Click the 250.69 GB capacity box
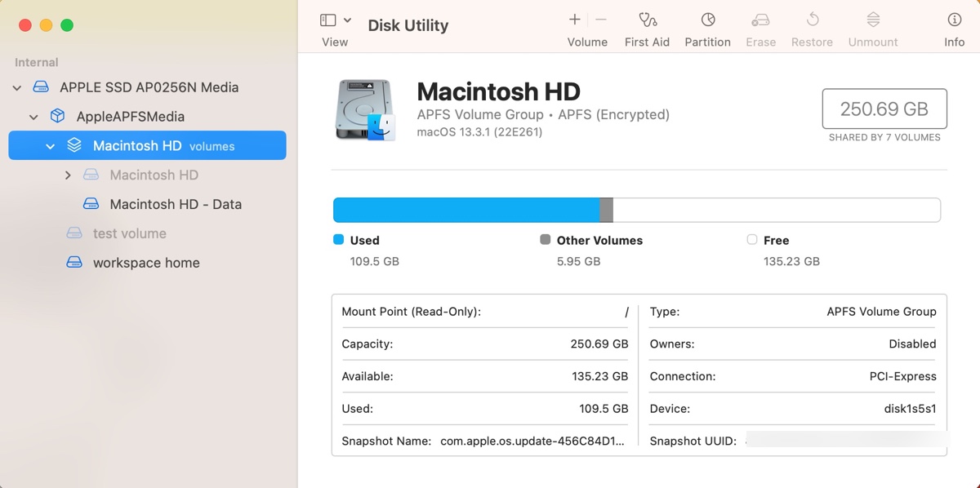 [884, 109]
